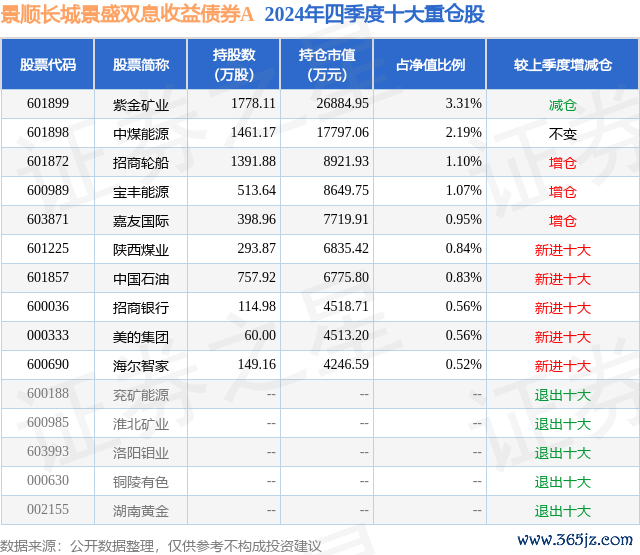Select stock name 中国石油
This screenshot has height=555, width=640.
click(141, 279)
